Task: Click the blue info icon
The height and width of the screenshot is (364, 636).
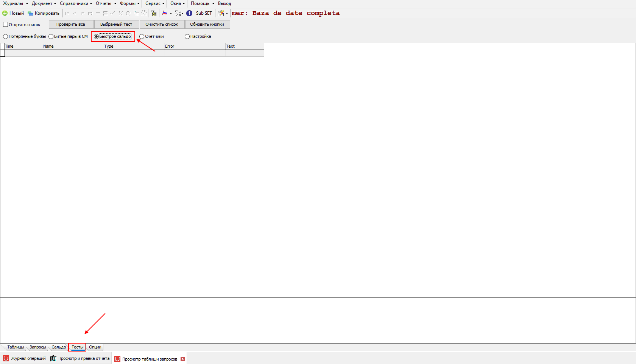Action: point(189,13)
